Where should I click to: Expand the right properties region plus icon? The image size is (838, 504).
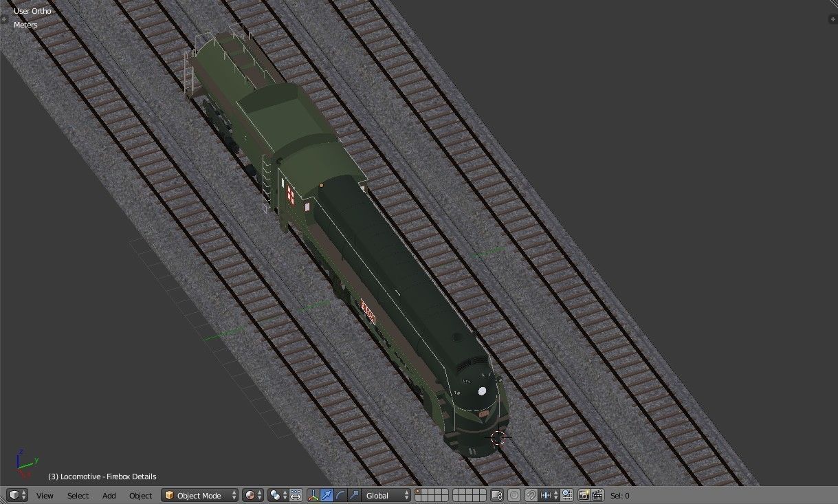[x=833, y=19]
